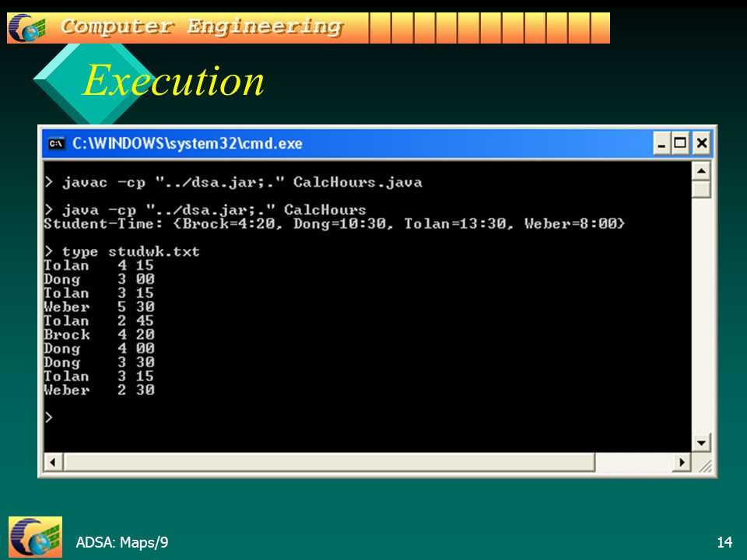The height and width of the screenshot is (560, 747).
Task: Click the vertical scrollbar thumb
Action: pyautogui.click(x=701, y=190)
